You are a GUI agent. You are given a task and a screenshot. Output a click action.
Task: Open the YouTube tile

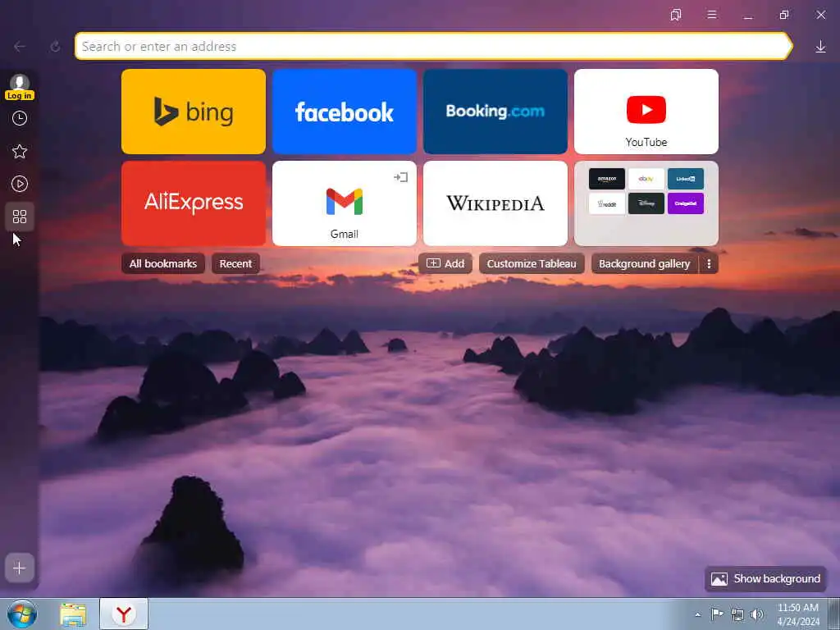pyautogui.click(x=646, y=112)
